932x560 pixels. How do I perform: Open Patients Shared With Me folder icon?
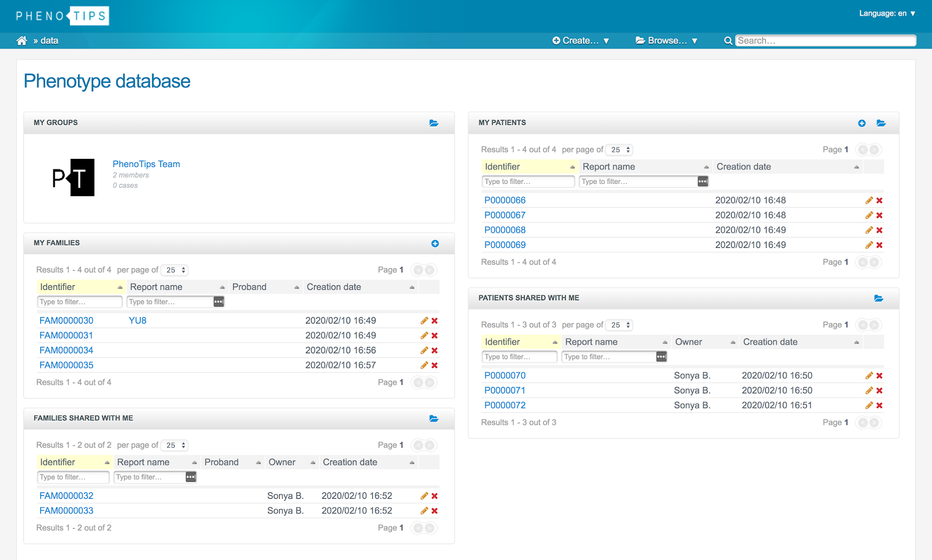pos(879,298)
